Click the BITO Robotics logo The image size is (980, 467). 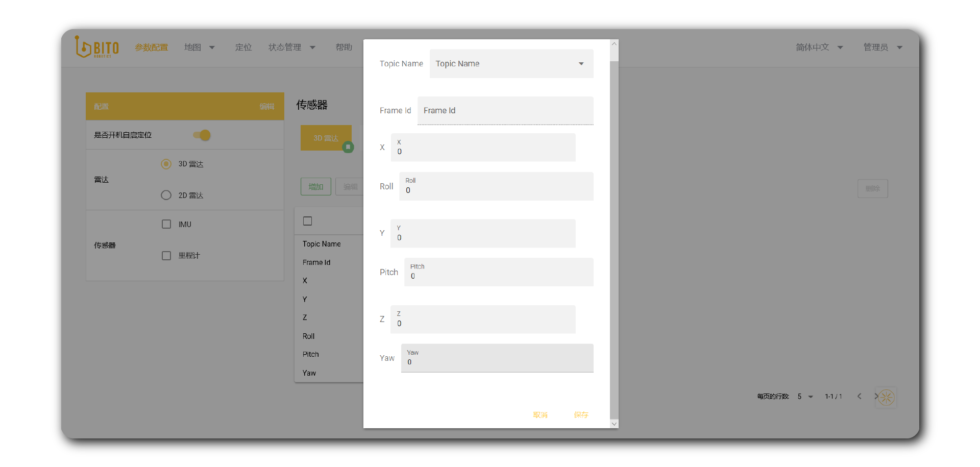[x=97, y=47]
